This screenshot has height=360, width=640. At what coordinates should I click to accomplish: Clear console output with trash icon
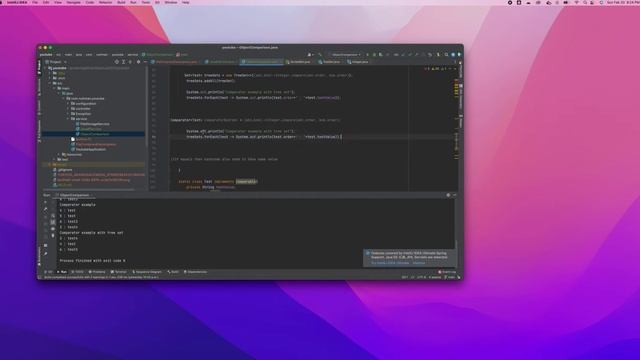coord(53,236)
